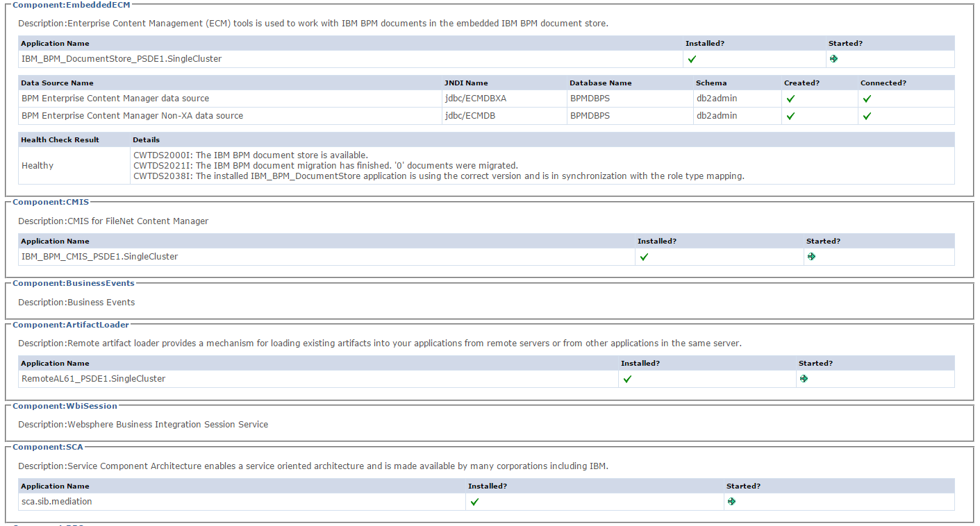Select sca.sib.mediation application name
The image size is (980, 526).
pyautogui.click(x=57, y=502)
